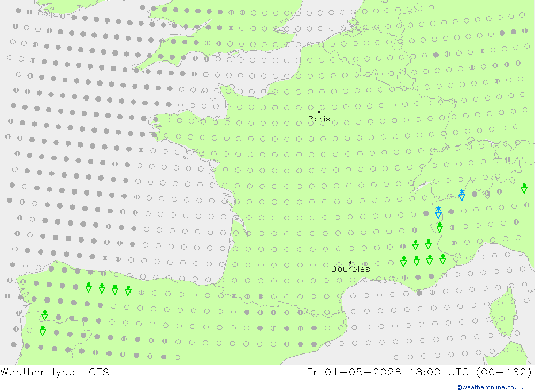Screen dimensions: 535x392
Task: Select the green shower symbol directly below the blue snow symbol
Action: tap(439, 228)
